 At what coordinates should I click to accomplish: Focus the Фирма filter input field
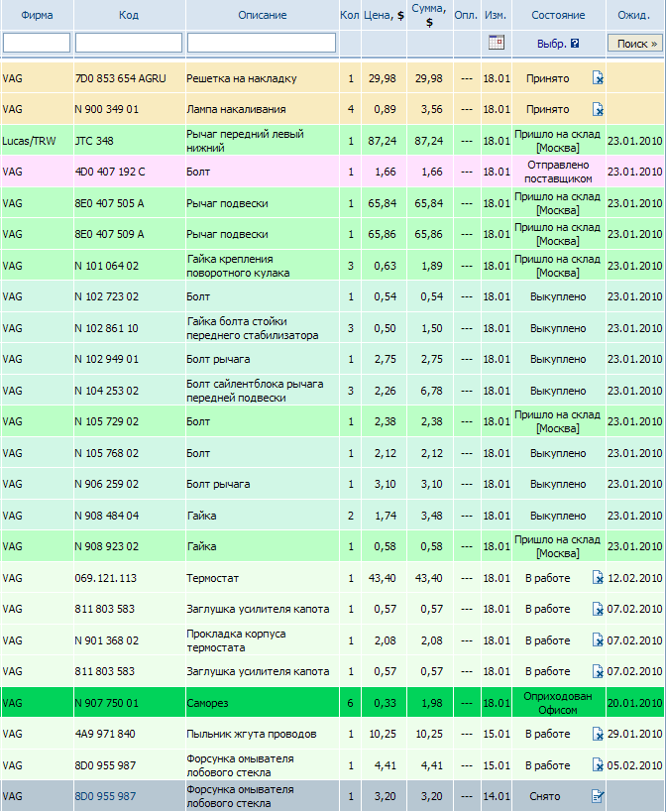click(x=37, y=43)
